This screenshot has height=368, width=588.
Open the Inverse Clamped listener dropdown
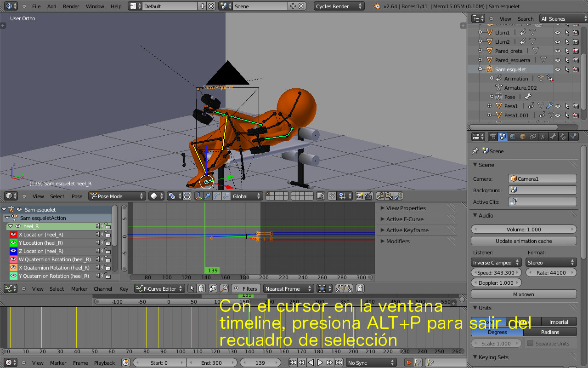tap(496, 262)
